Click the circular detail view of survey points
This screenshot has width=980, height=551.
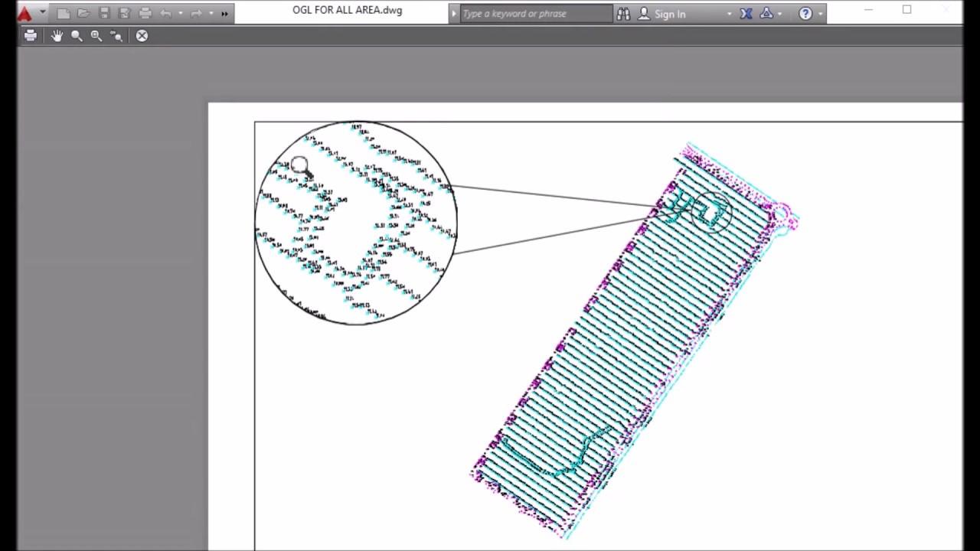click(x=356, y=223)
